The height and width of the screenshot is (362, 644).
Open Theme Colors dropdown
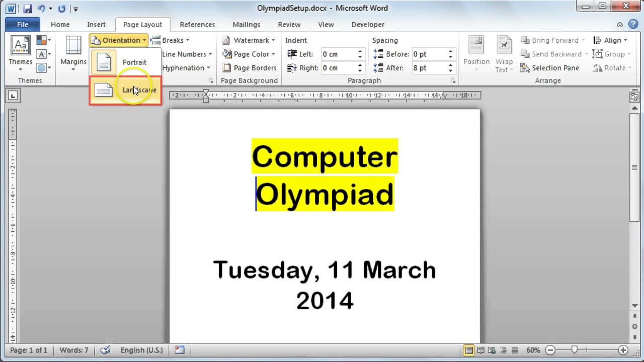click(x=44, y=40)
